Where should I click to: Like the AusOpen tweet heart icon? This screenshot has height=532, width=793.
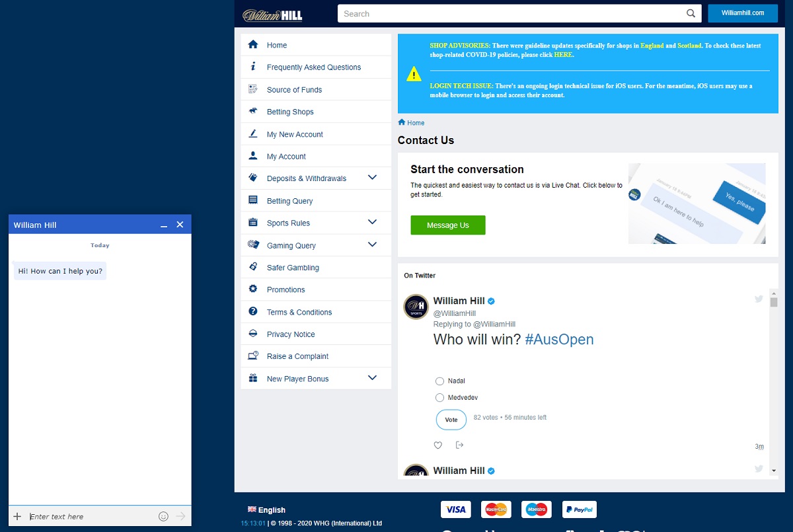pos(437,445)
